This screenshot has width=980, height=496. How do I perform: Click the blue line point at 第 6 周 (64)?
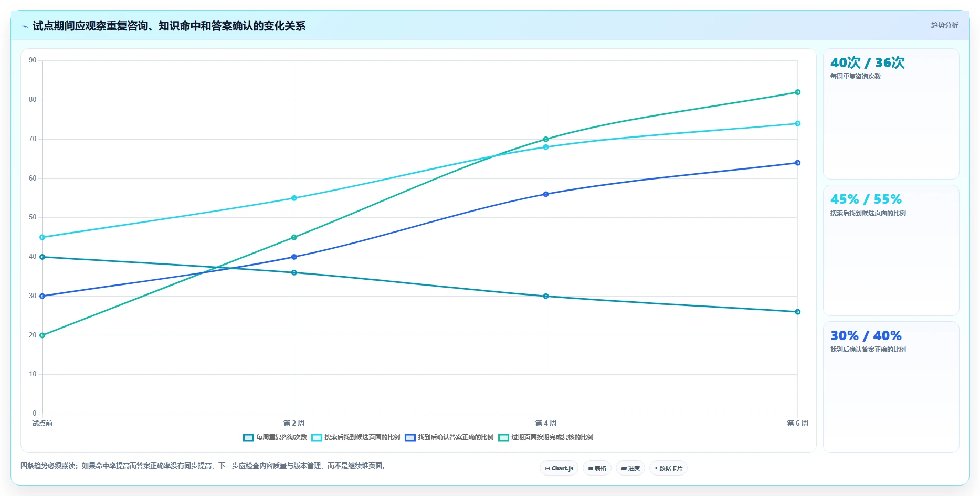(797, 163)
